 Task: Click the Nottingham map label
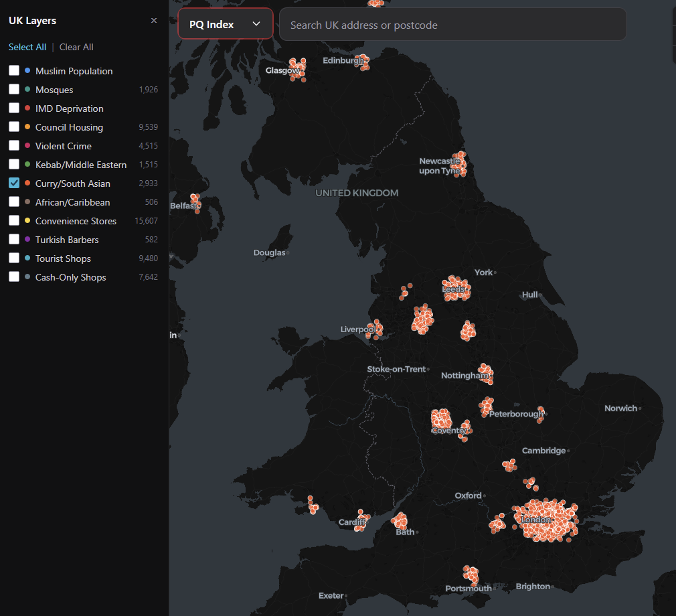[x=464, y=376]
